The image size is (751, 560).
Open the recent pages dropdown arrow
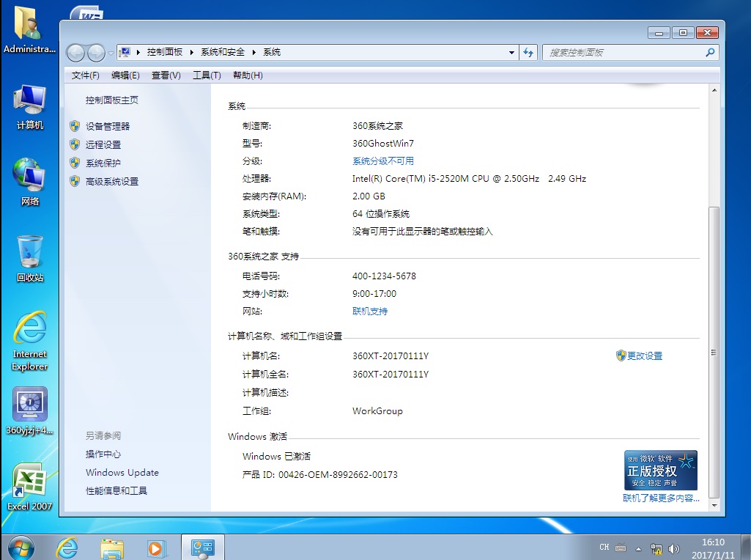(111, 53)
